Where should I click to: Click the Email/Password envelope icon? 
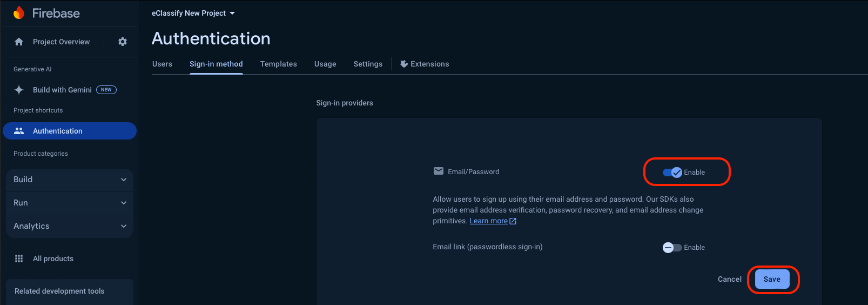point(439,171)
